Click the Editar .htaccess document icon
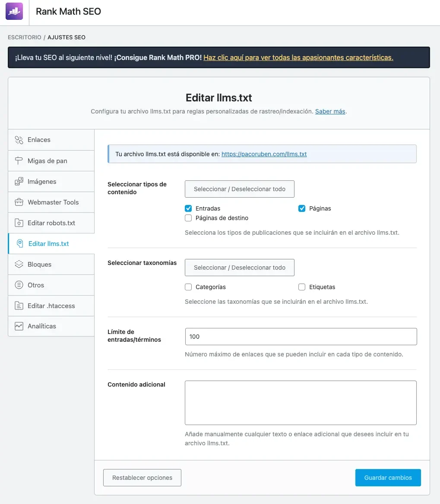 coord(19,306)
